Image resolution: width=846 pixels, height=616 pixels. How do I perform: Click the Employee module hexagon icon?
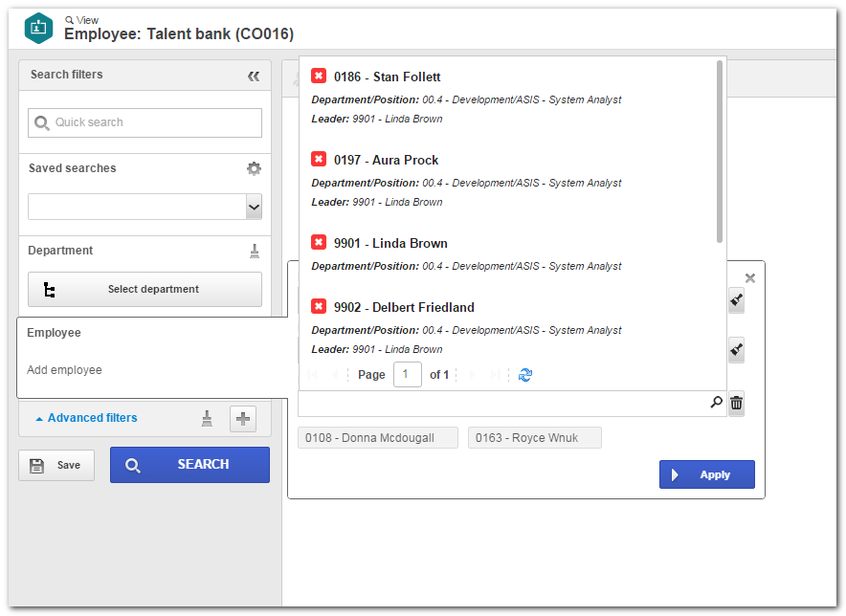(x=38, y=28)
